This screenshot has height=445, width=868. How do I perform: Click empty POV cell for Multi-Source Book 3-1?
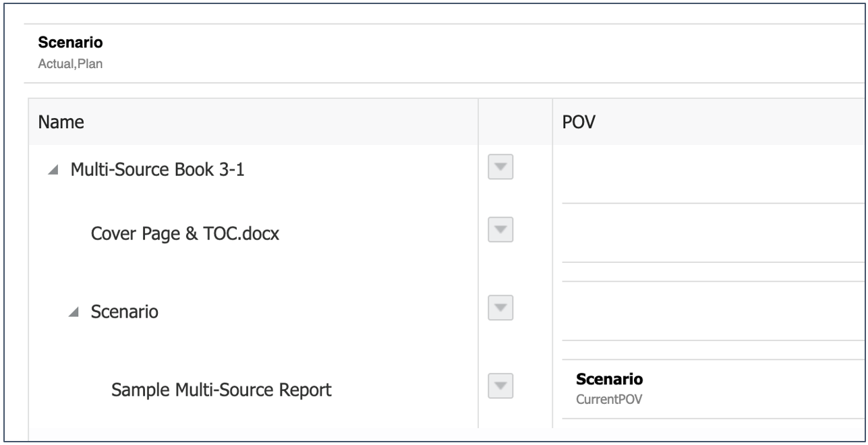coord(708,174)
